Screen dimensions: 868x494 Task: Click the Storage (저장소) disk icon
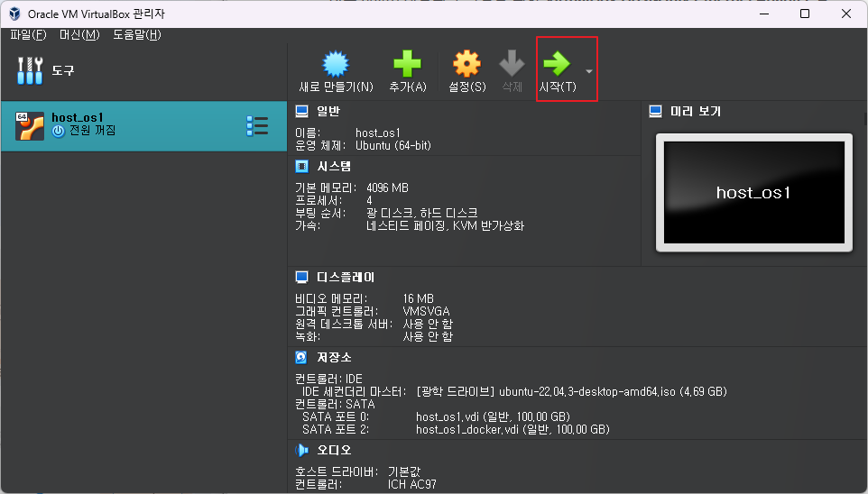click(x=301, y=357)
